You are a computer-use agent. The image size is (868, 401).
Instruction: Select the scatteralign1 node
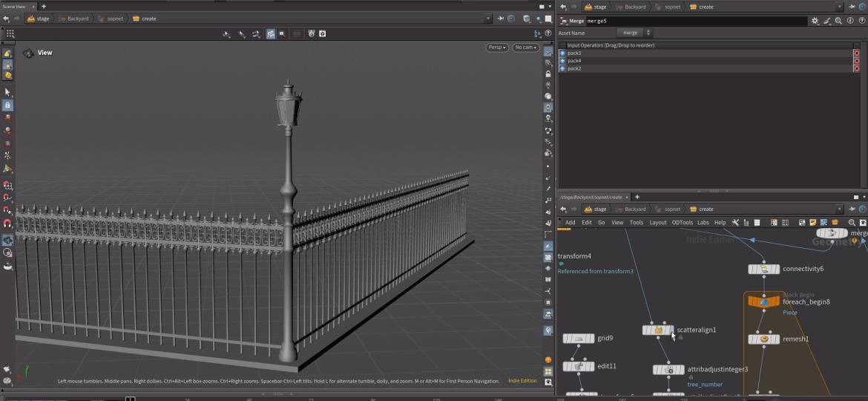pos(658,330)
